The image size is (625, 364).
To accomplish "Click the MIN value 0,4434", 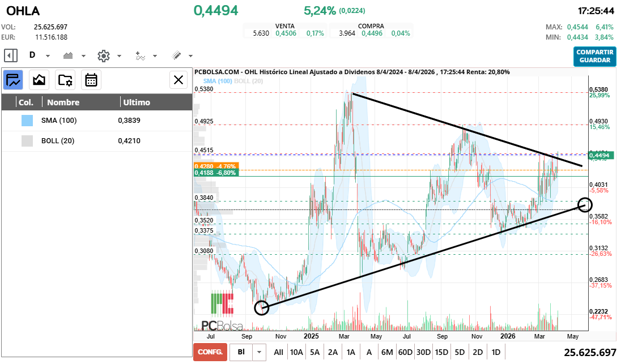I will click(577, 37).
